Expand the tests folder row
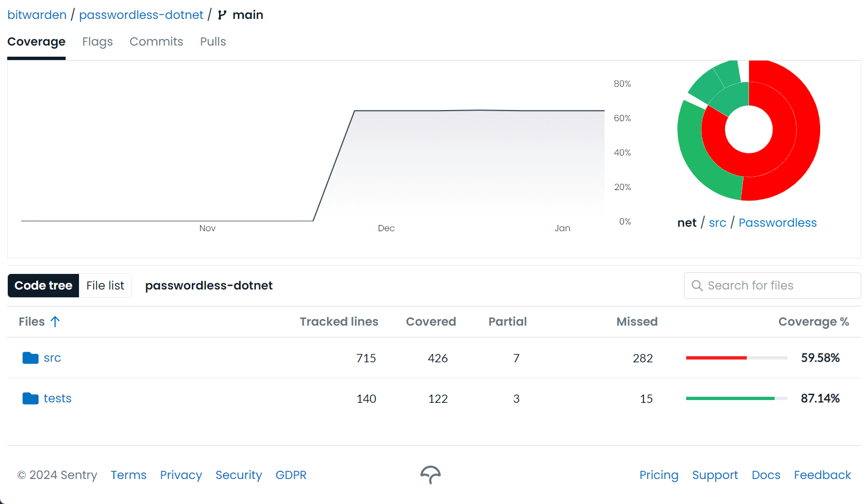 coord(57,398)
